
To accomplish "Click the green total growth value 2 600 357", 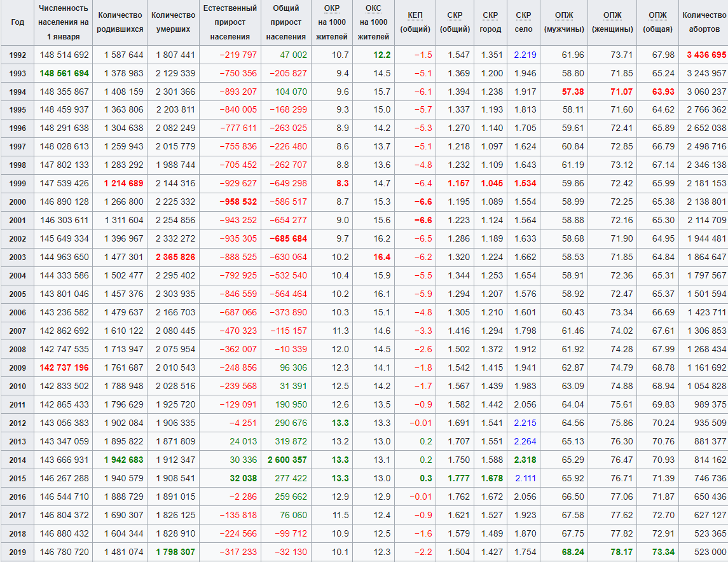I will pyautogui.click(x=287, y=460).
